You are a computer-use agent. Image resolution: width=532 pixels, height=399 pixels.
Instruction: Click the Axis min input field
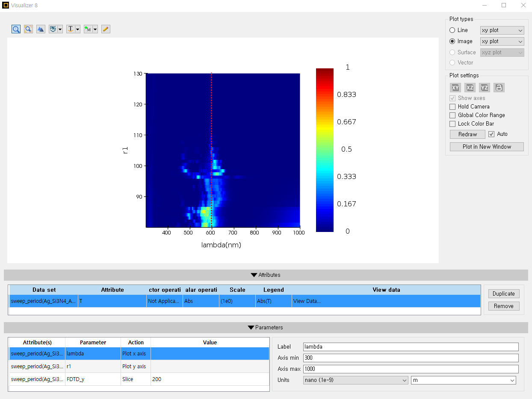click(411, 358)
